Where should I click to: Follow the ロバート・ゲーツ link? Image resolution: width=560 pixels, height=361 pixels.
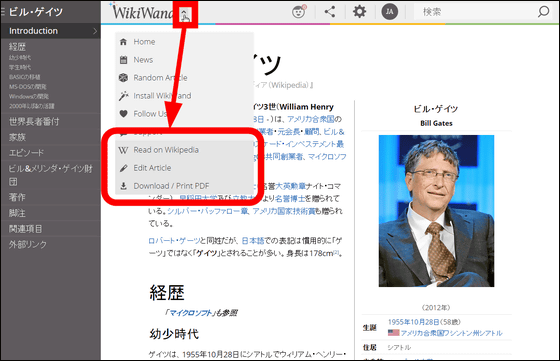[174, 241]
